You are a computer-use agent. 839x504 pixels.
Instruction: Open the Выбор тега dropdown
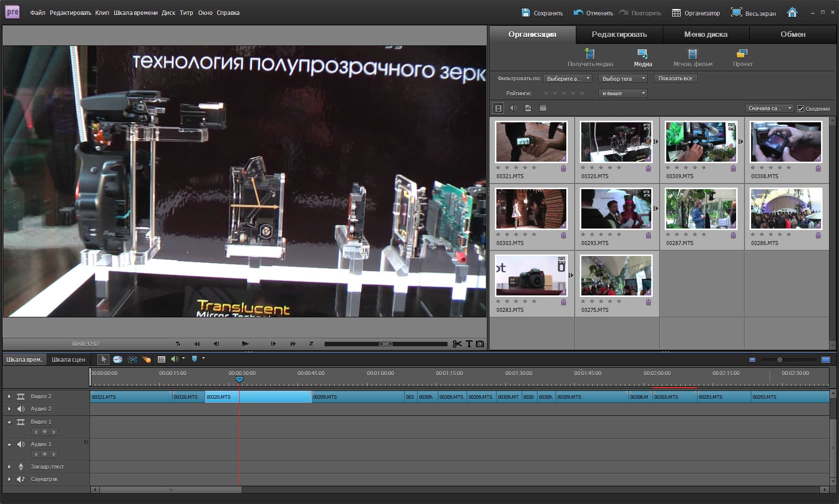tap(622, 79)
